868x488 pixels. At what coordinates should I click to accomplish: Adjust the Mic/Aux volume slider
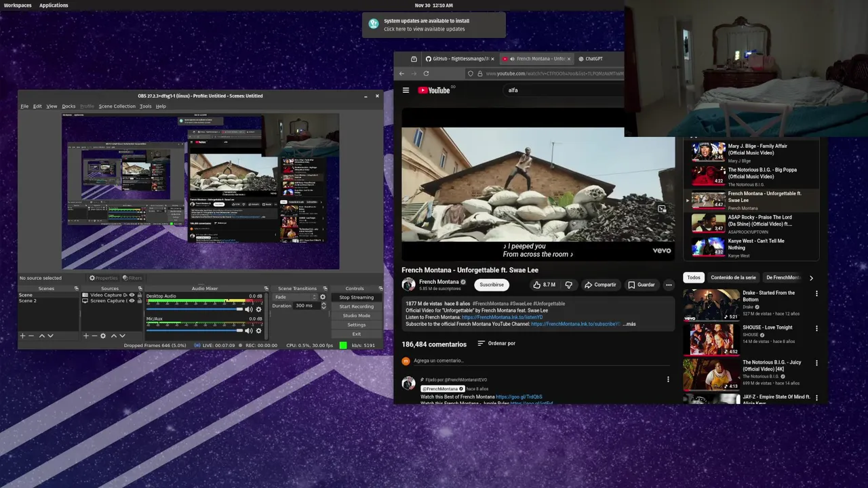[x=194, y=331]
